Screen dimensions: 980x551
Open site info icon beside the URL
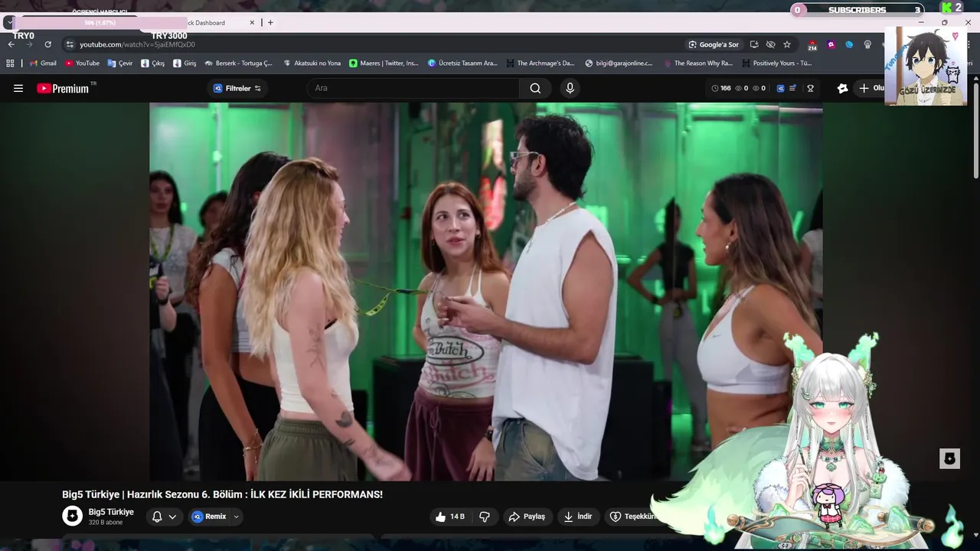tap(69, 44)
